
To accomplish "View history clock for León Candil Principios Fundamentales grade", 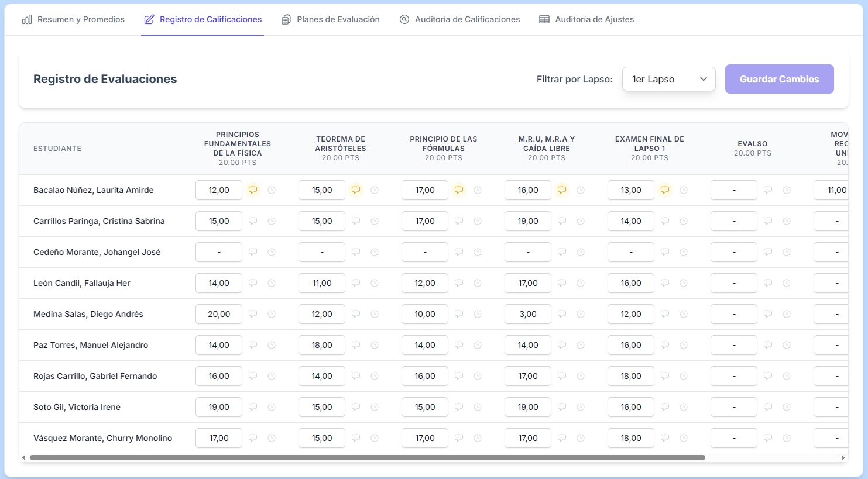I will point(272,283).
